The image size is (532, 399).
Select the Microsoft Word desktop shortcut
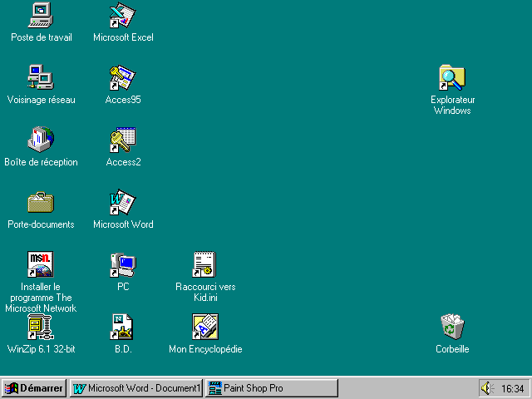122,202
